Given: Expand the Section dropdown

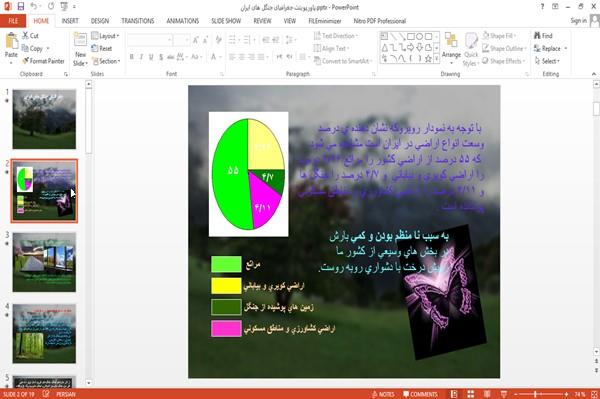Looking at the screenshot, I should (x=106, y=61).
